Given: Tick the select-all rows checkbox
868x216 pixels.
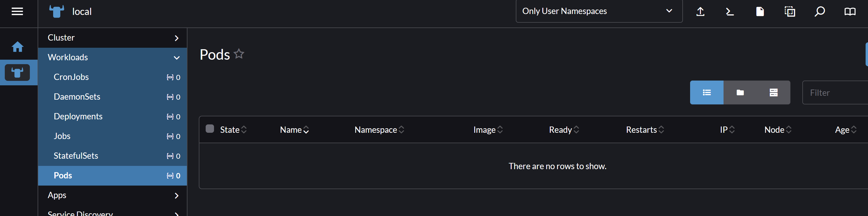Looking at the screenshot, I should click(x=210, y=129).
